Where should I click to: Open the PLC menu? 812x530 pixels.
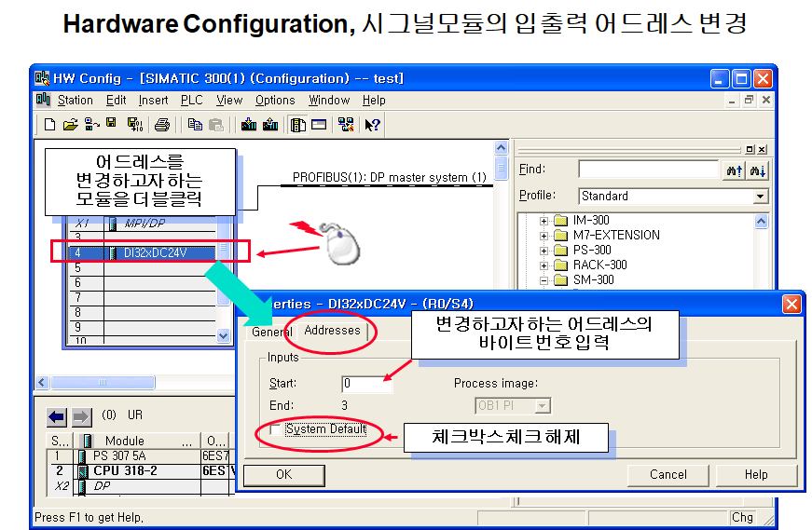pos(192,100)
